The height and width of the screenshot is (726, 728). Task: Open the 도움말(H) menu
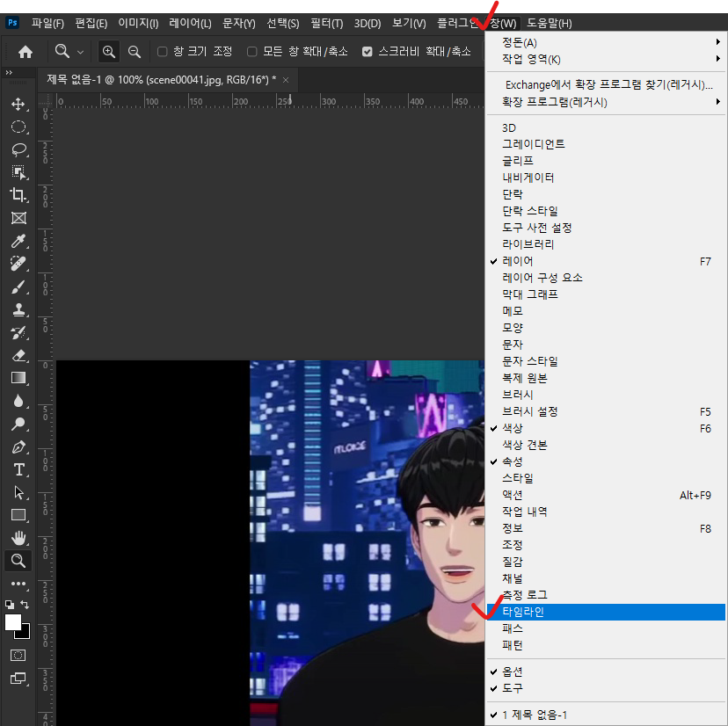[x=550, y=23]
